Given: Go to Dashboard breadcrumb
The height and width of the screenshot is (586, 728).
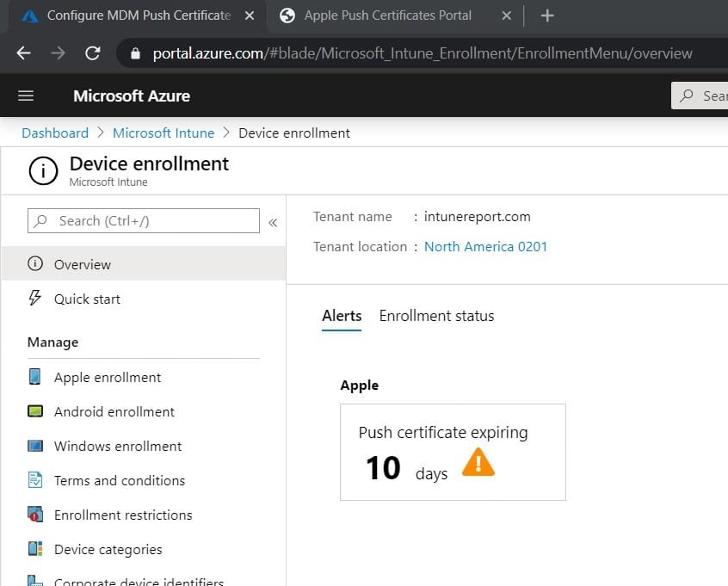Looking at the screenshot, I should point(55,133).
